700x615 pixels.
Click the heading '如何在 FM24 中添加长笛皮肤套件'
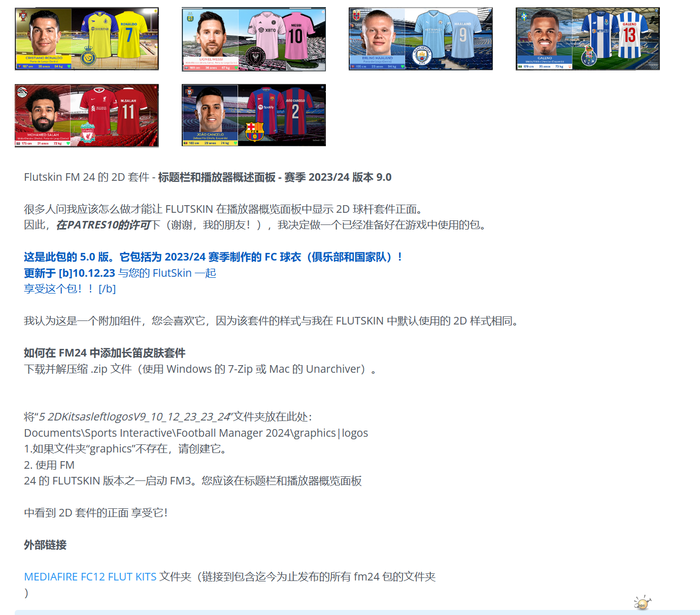[x=105, y=353]
